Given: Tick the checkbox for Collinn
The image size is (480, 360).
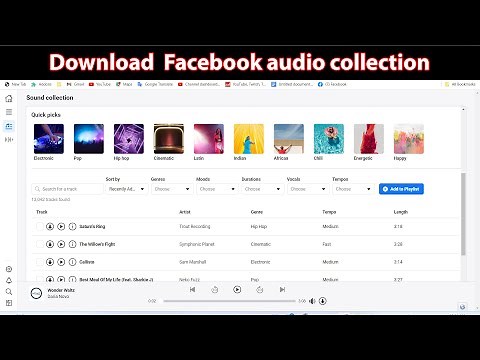Looking at the screenshot, I should pyautogui.click(x=40, y=262).
